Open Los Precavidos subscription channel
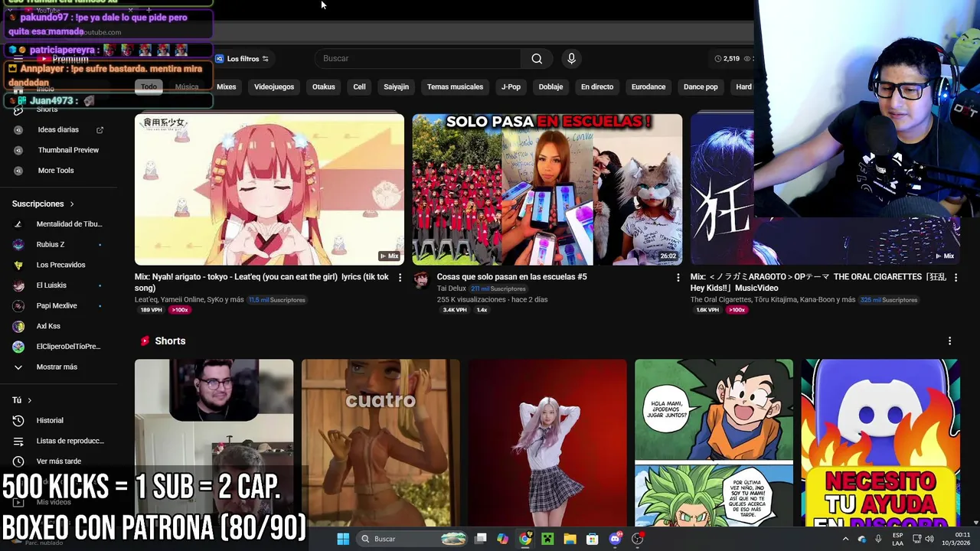 [x=60, y=265]
